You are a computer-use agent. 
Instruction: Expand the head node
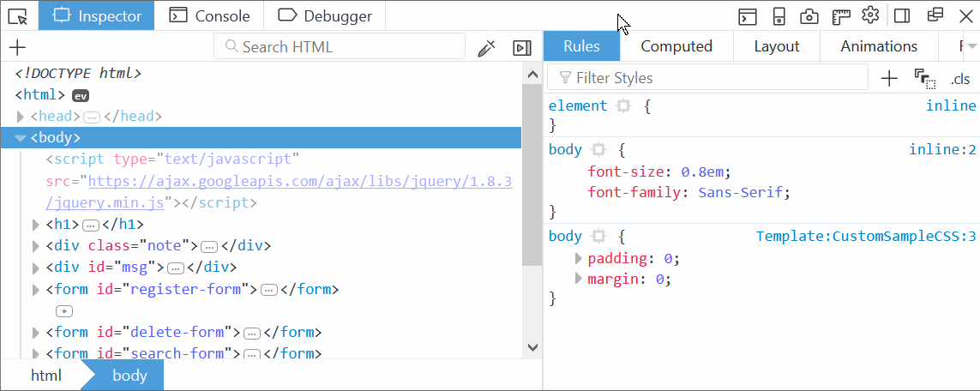click(20, 116)
